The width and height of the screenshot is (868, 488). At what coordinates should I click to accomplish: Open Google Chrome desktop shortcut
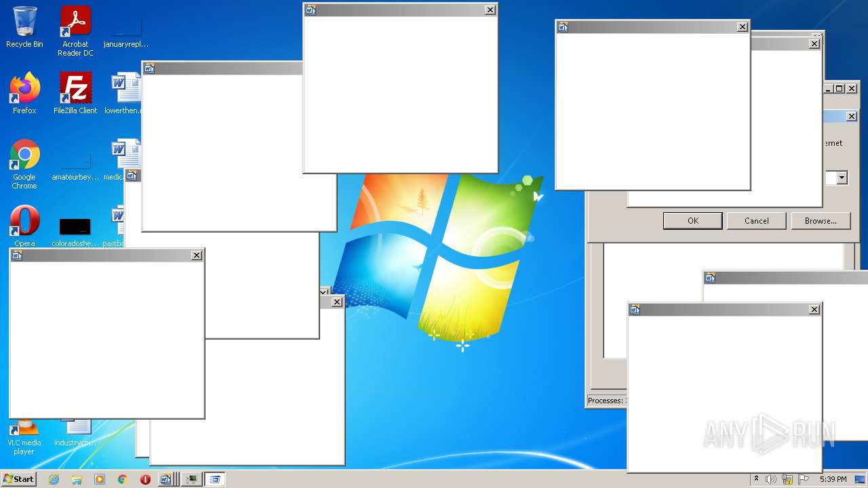click(x=24, y=165)
